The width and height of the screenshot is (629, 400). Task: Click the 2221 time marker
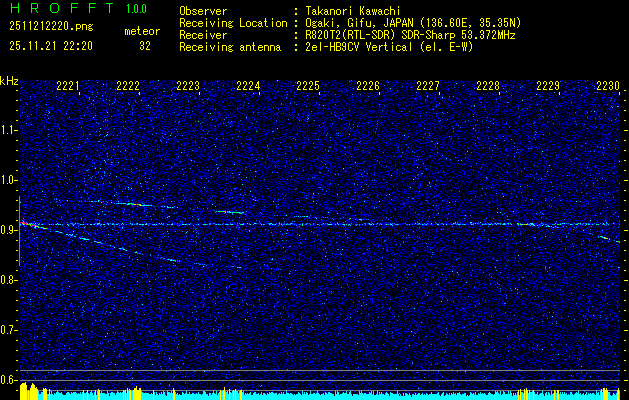tap(68, 87)
